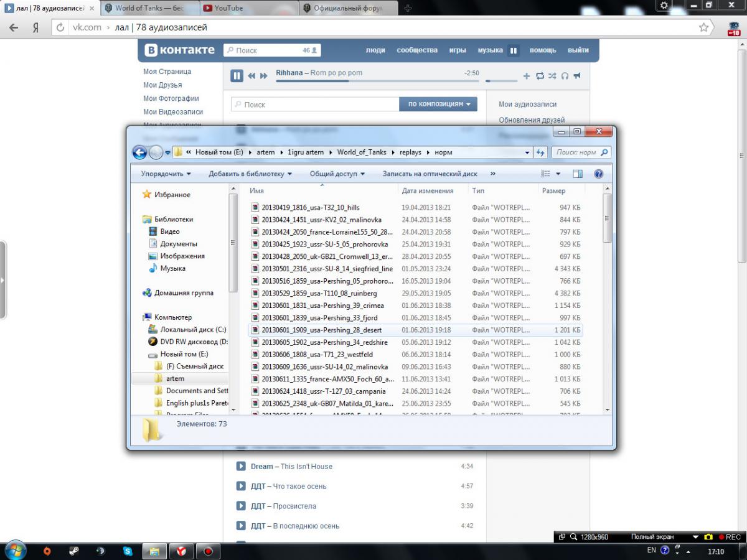Expand the 'Упорядочить' menu in Explorer
The image size is (747, 560).
pyautogui.click(x=166, y=174)
